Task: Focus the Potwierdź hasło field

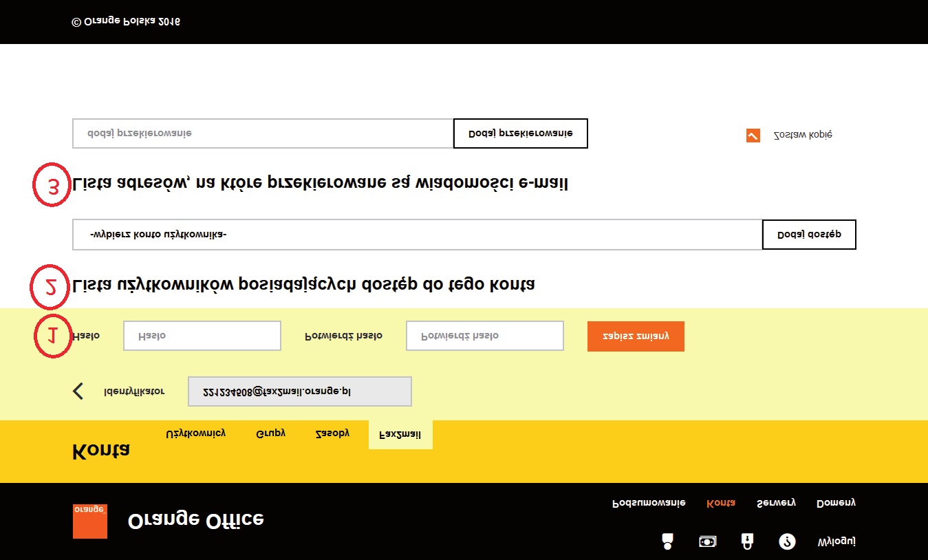Action: pyautogui.click(x=485, y=336)
